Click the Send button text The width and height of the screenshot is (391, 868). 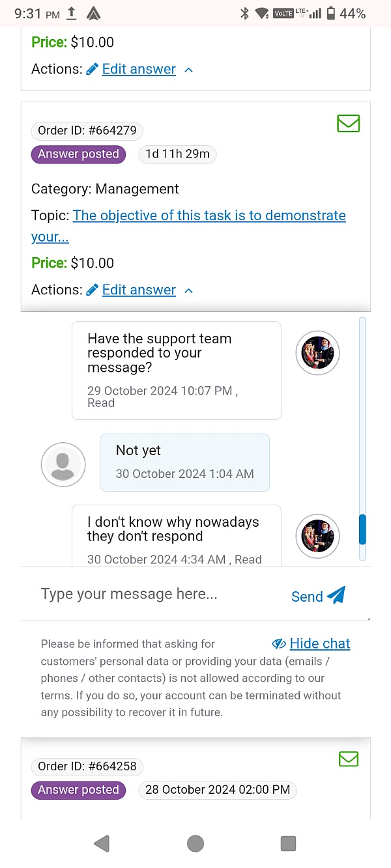click(307, 596)
